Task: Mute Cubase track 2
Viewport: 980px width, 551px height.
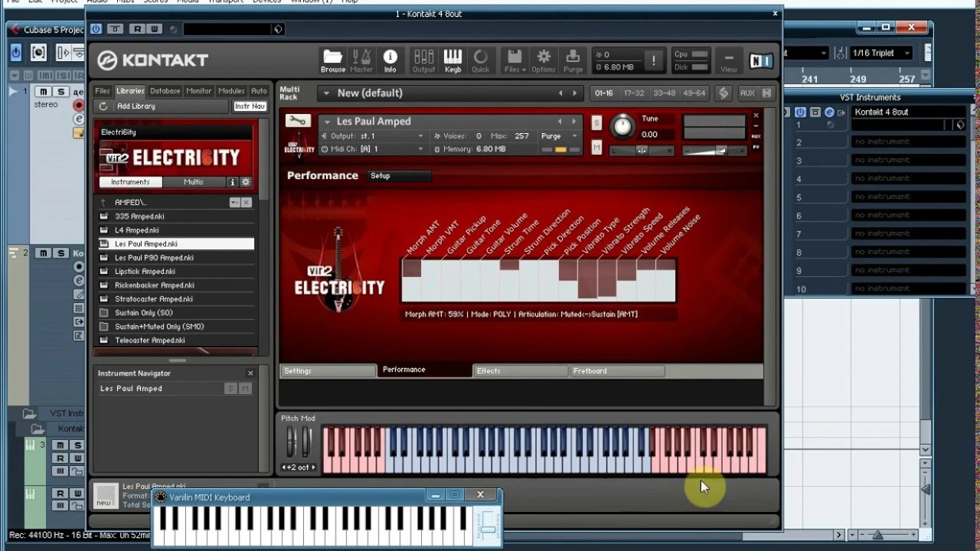Action: tap(44, 253)
